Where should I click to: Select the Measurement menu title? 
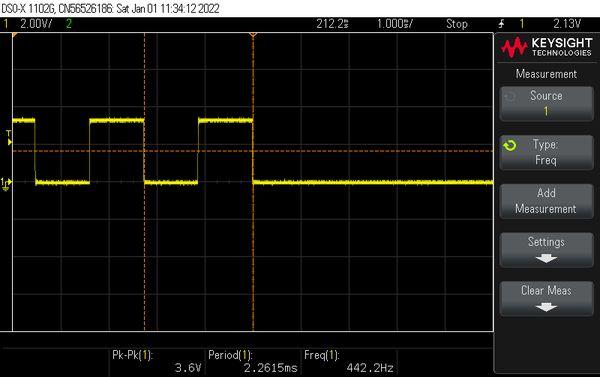pos(546,73)
